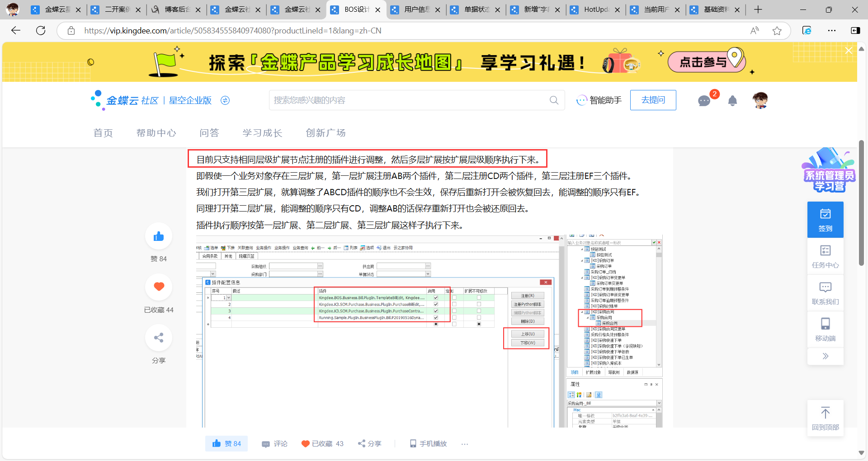The image size is (868, 461).
Task: Click the line starting 插件执行顺序
Action: point(331,225)
